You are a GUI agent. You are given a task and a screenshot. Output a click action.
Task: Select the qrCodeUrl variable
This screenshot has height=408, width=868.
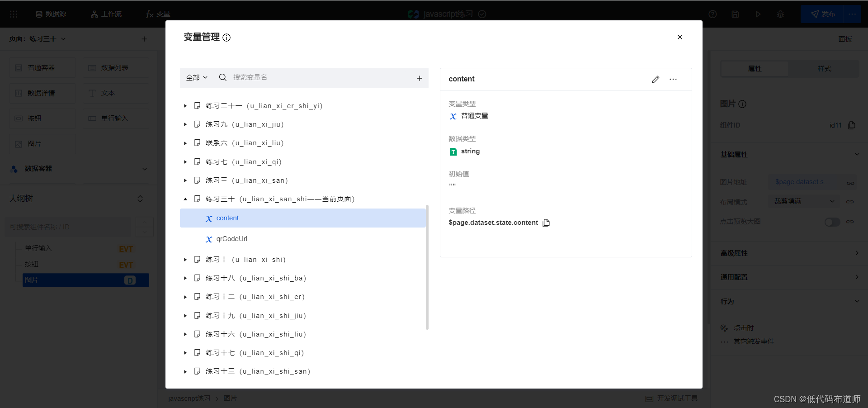[231, 239]
